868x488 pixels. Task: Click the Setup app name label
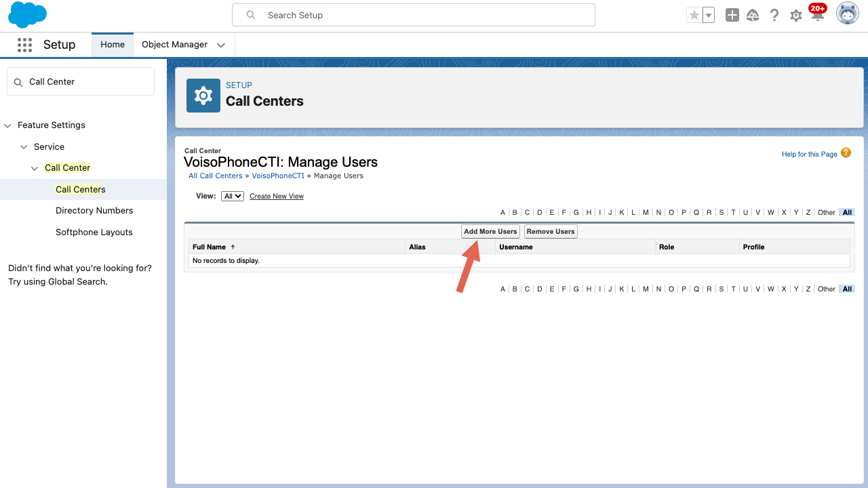tap(60, 45)
